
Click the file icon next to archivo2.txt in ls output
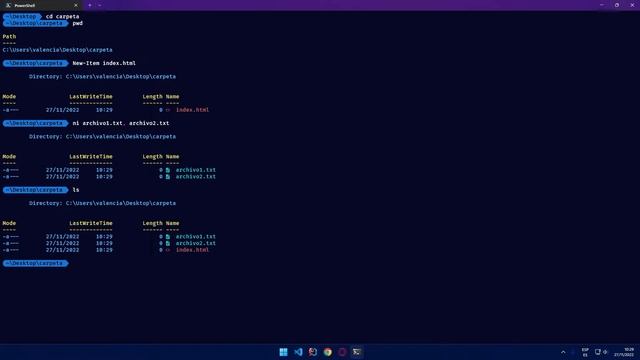click(168, 243)
